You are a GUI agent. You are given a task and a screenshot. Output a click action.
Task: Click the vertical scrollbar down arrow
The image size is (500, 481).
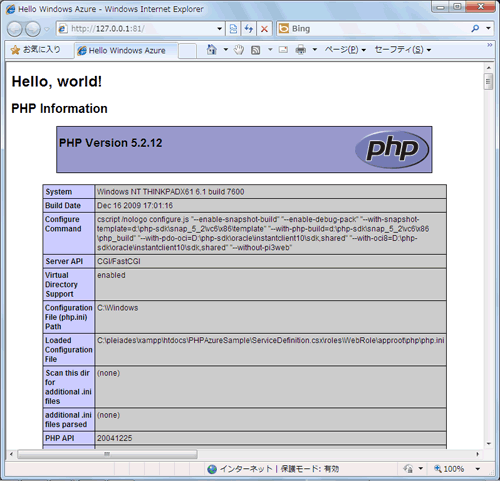click(x=489, y=444)
